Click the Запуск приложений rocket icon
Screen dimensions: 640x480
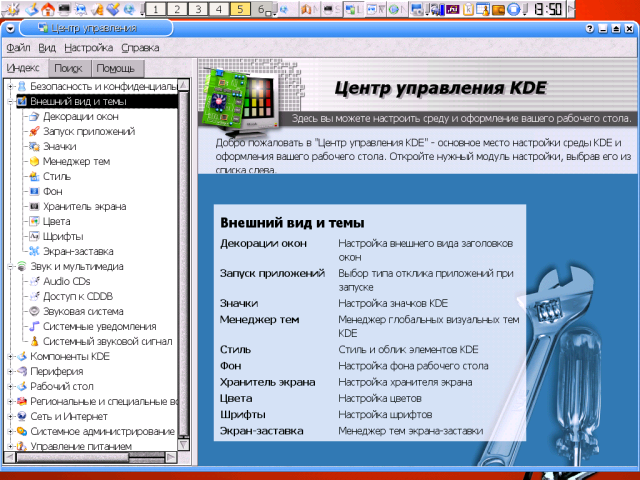click(35, 132)
